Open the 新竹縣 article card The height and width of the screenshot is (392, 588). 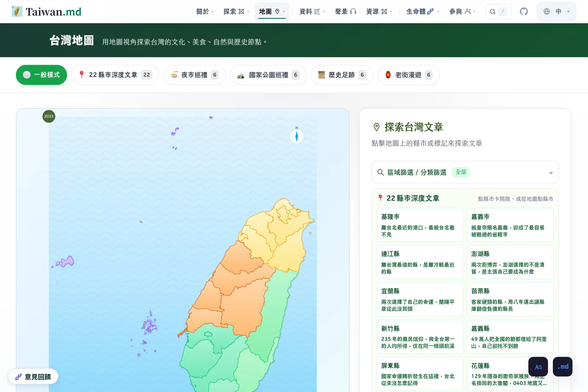tap(420, 337)
